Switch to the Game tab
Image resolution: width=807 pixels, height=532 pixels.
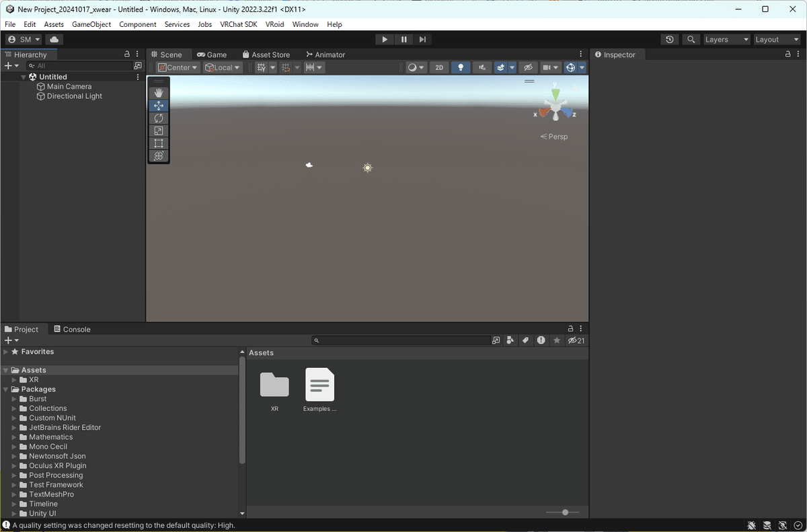click(x=212, y=54)
